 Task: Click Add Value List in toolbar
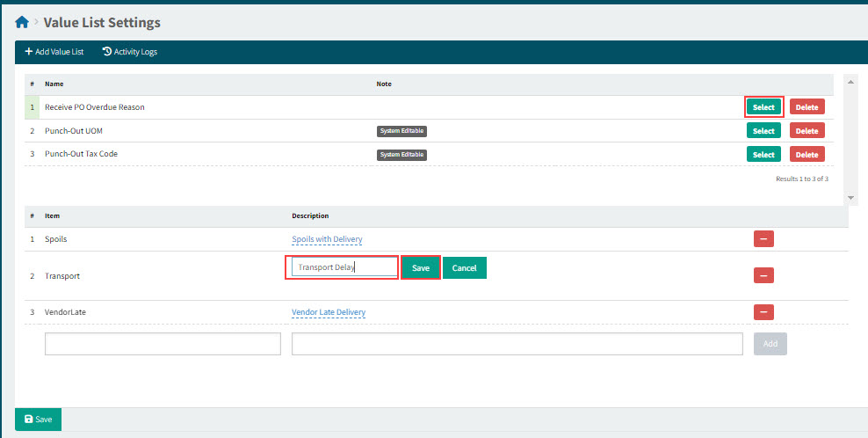(54, 52)
